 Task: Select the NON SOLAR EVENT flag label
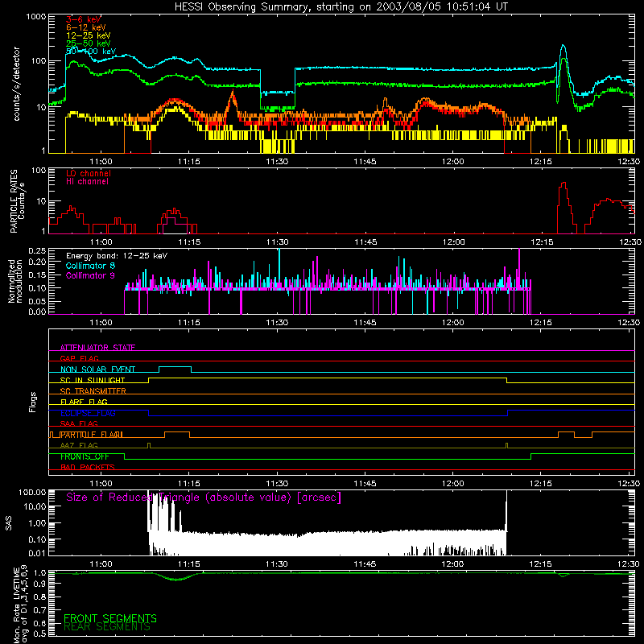[97, 369]
